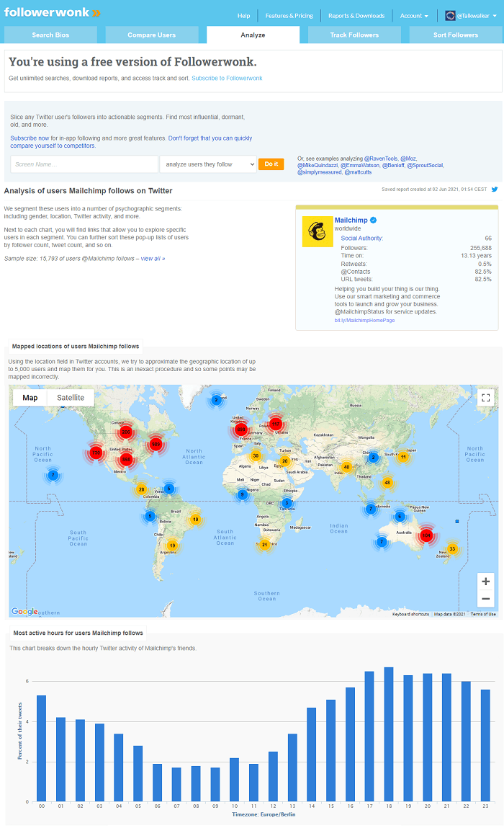Open the map cluster marker near Iceland
Viewport: 504px width, 828px height.
217,400
